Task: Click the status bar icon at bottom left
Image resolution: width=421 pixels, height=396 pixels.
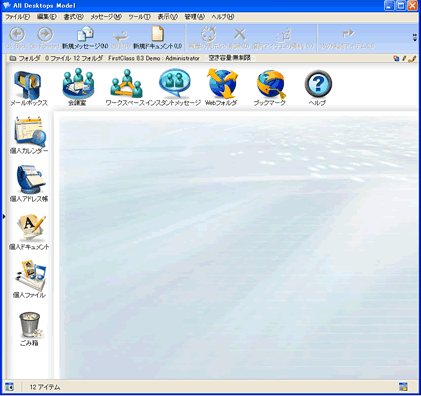Action: pyautogui.click(x=10, y=387)
